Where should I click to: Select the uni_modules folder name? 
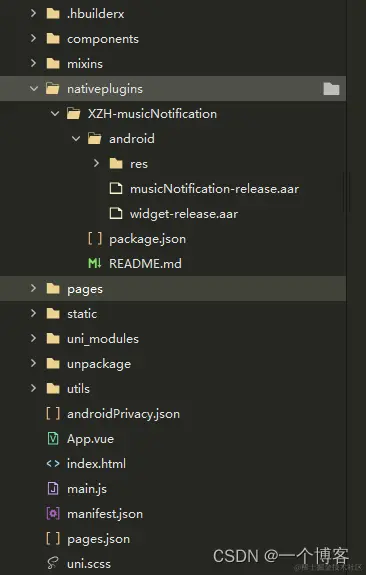tap(103, 339)
